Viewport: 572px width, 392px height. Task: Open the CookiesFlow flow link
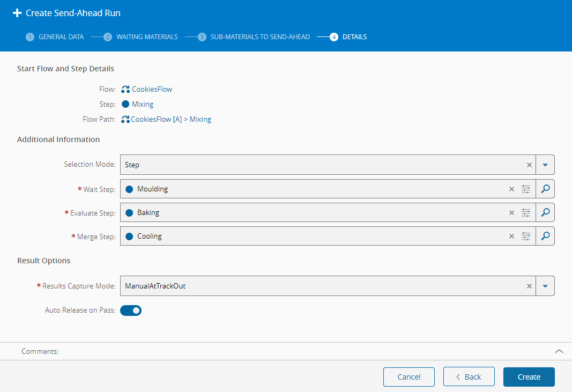point(152,89)
